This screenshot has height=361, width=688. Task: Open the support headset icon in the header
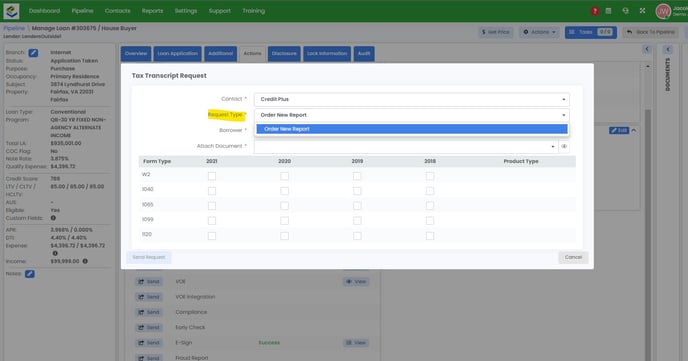tap(625, 11)
